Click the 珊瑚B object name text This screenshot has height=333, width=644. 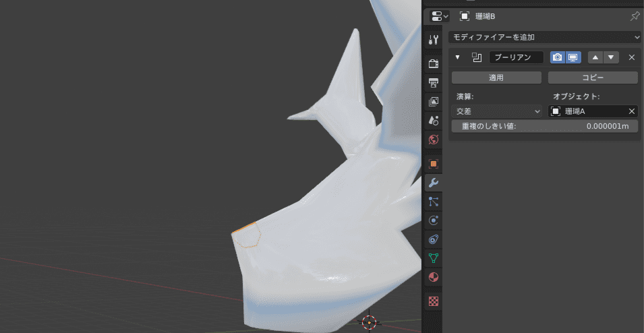click(485, 16)
